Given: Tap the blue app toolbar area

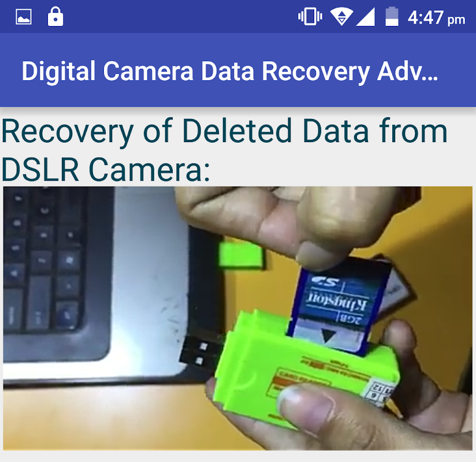Looking at the screenshot, I should (238, 70).
